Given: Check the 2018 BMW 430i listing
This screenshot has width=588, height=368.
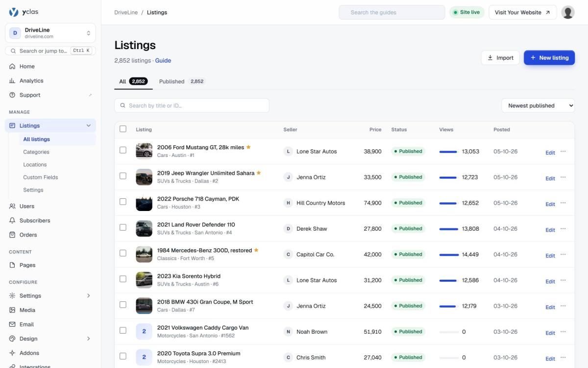Looking at the screenshot, I should (123, 305).
